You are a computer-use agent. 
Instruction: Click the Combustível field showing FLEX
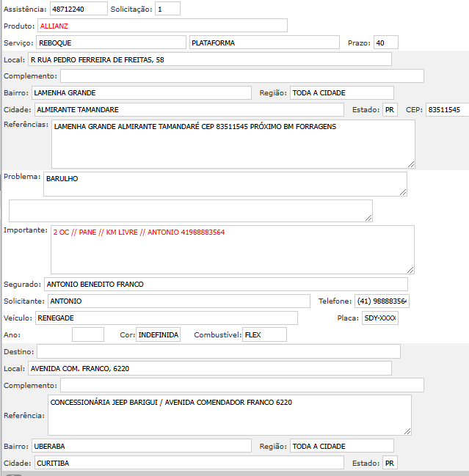(264, 334)
